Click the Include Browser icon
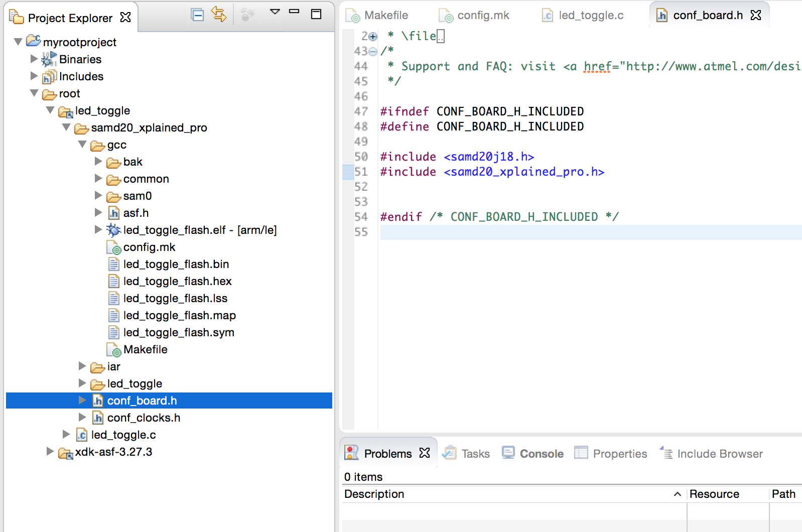The width and height of the screenshot is (802, 532). click(x=666, y=453)
